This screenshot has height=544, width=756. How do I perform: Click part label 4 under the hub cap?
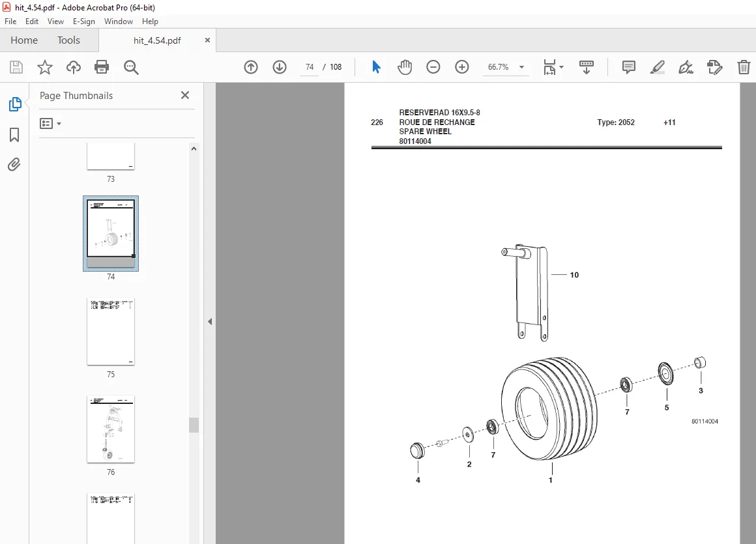click(x=418, y=480)
